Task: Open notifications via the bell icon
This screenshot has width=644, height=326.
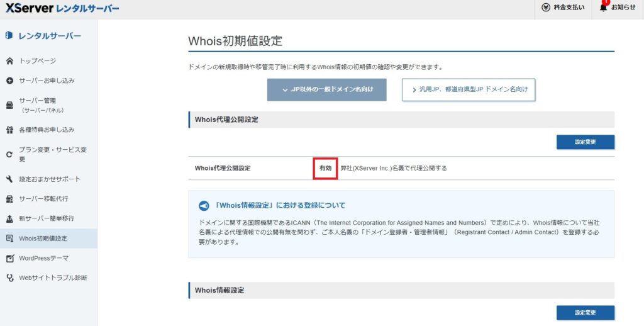Action: coord(603,8)
